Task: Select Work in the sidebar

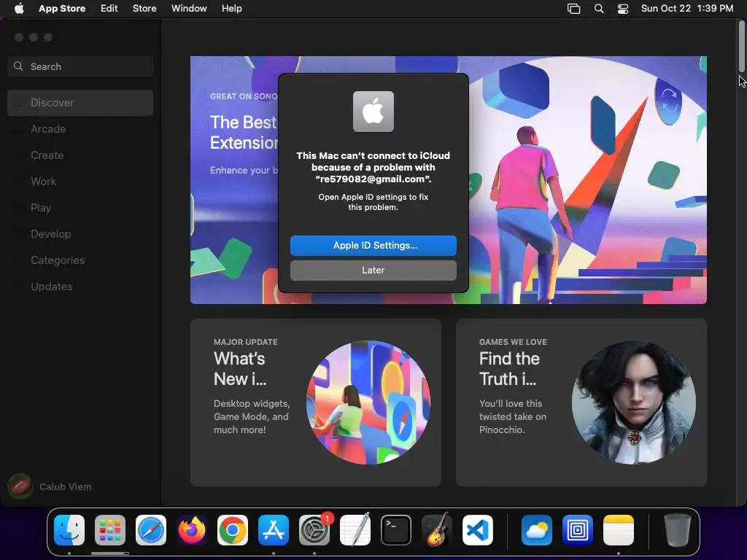Action: 80,182
